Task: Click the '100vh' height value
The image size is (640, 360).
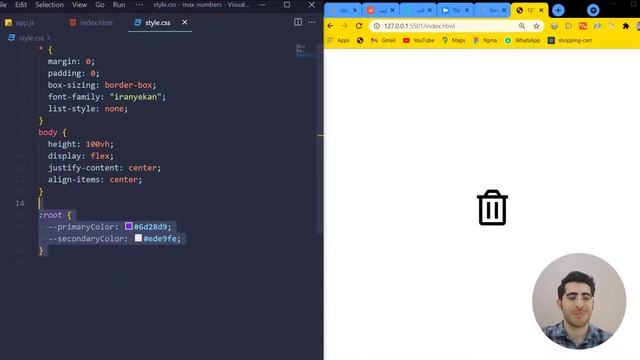Action: (x=98, y=144)
